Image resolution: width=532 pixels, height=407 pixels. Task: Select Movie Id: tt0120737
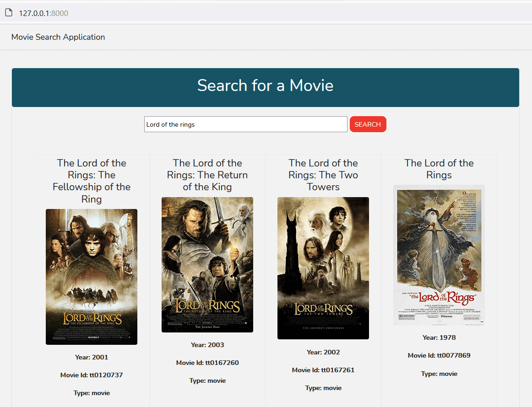click(92, 375)
